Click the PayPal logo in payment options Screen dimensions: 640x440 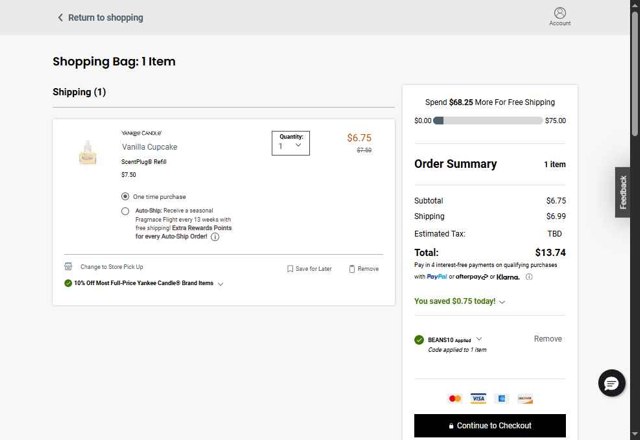point(437,277)
